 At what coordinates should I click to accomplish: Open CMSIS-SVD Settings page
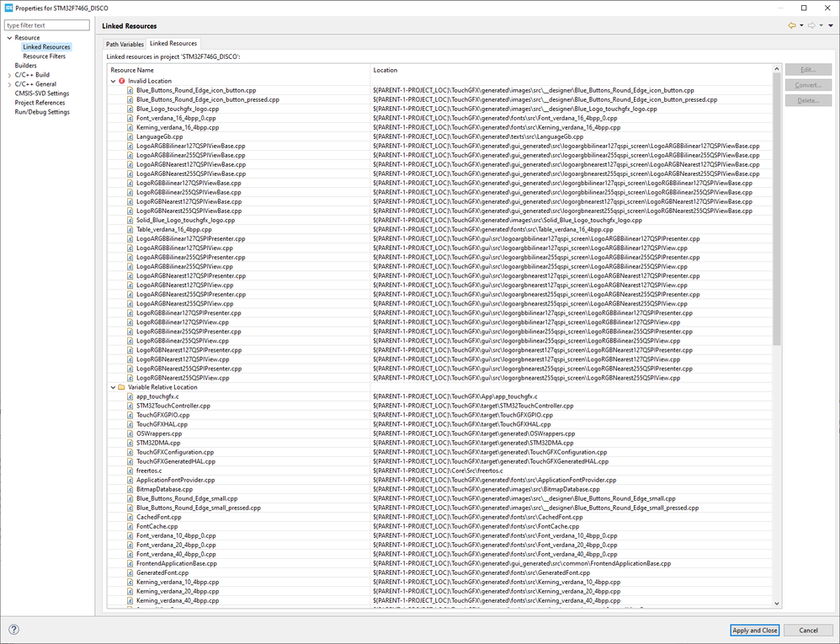[42, 93]
